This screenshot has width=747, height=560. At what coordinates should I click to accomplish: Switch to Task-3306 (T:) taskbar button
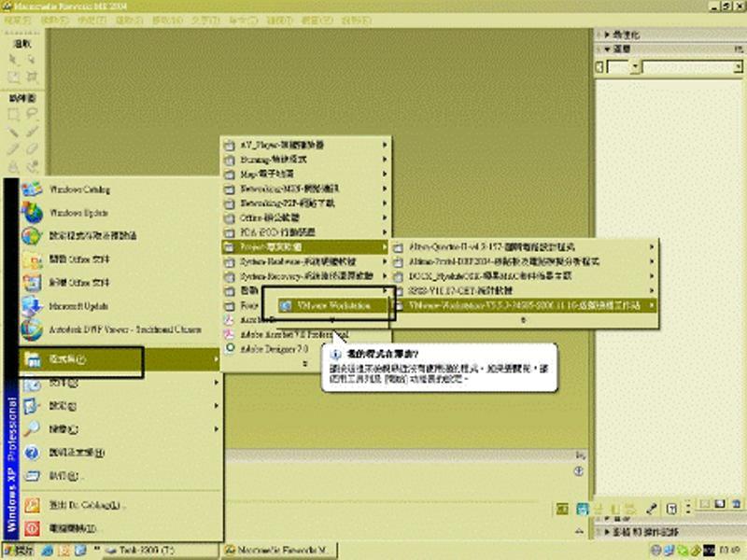(161, 551)
